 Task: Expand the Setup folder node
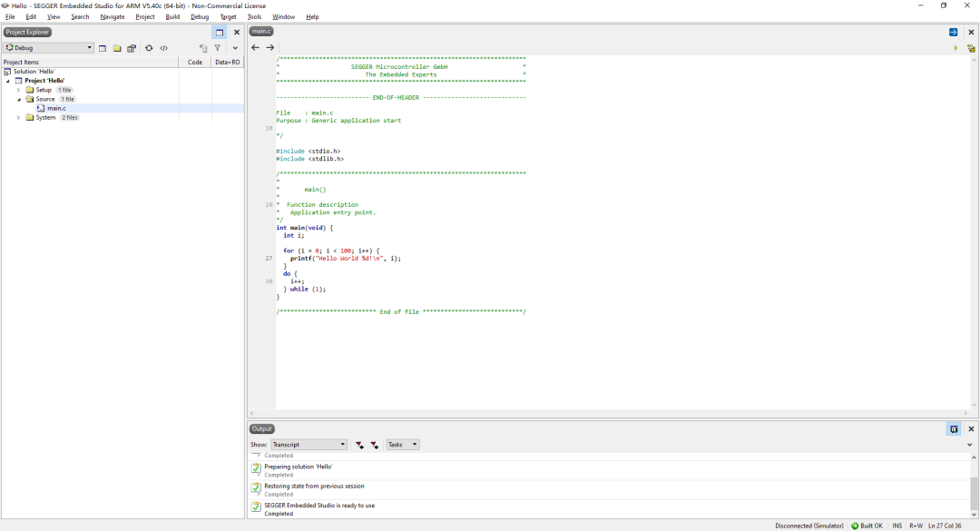[x=19, y=90]
